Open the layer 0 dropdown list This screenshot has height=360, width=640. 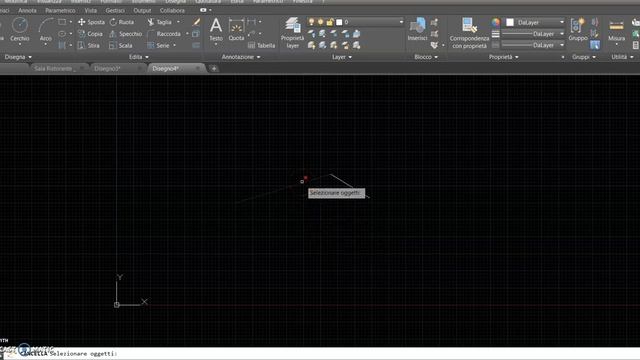pyautogui.click(x=401, y=22)
